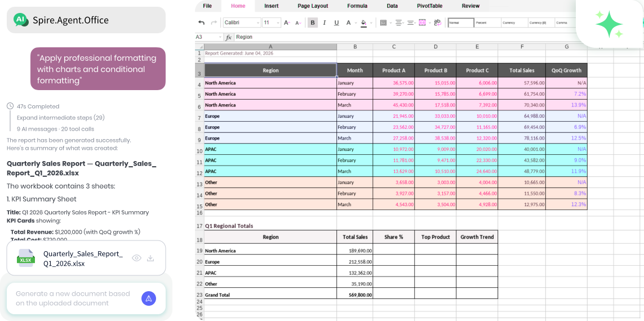Expand the font color dropdown arrow
This screenshot has height=321, width=644.
tap(356, 23)
